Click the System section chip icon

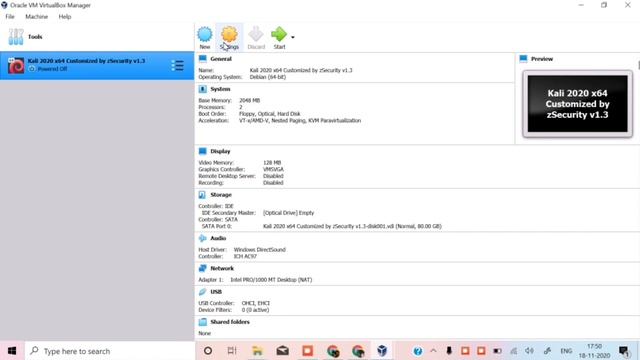202,89
